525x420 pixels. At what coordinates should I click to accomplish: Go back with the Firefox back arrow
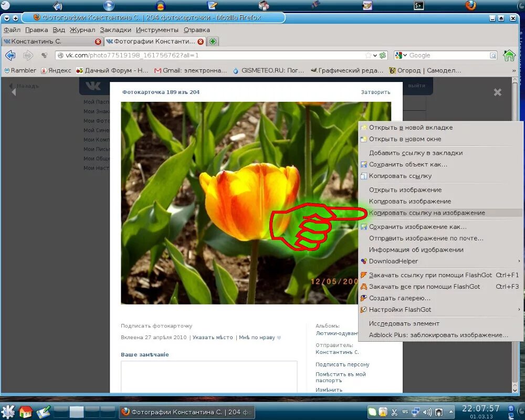click(10, 55)
